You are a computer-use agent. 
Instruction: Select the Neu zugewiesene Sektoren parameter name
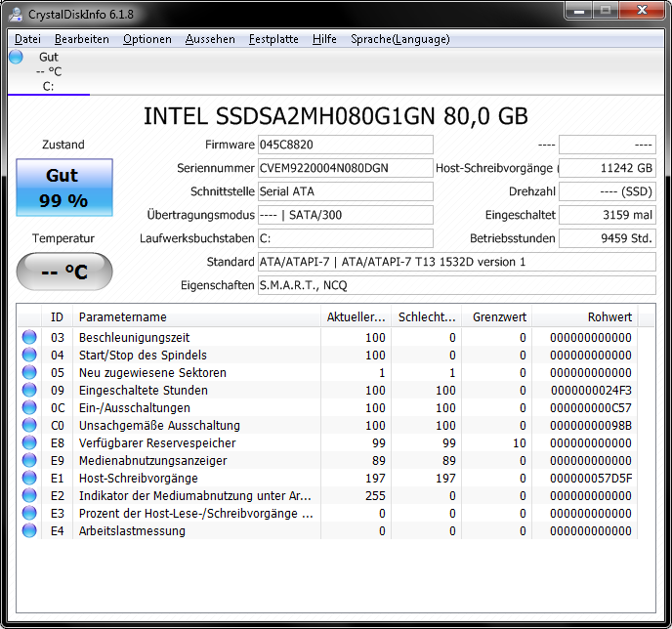tap(152, 373)
